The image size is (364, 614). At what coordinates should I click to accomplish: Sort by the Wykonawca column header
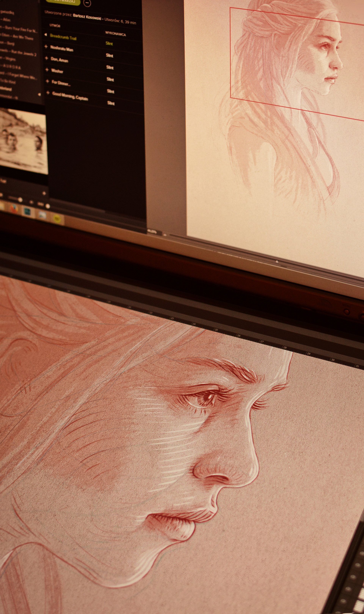(x=115, y=34)
